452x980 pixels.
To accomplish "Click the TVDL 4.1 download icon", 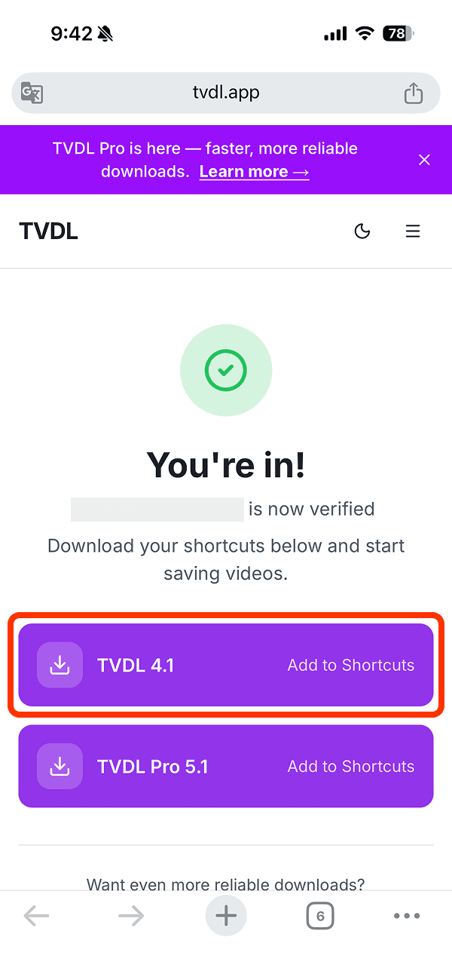I will [x=60, y=665].
